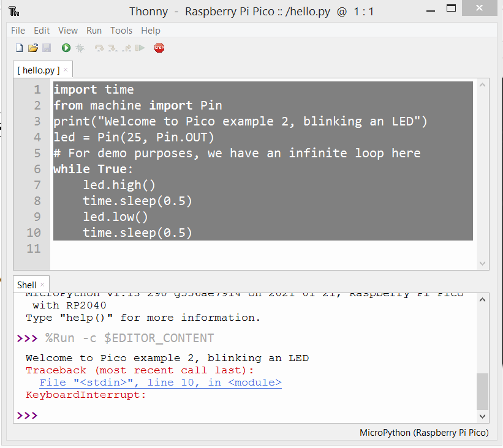Click the shell scrollbar down arrow
The width and height of the screenshot is (503, 448).
click(482, 416)
